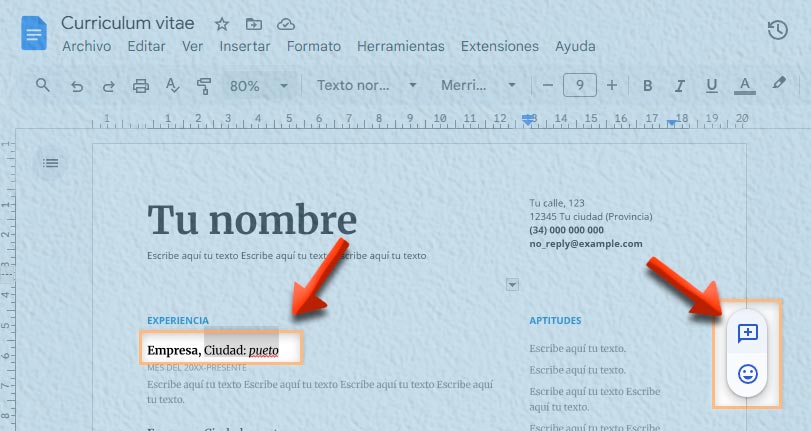Click the search magnifier icon in toolbar

pyautogui.click(x=43, y=85)
